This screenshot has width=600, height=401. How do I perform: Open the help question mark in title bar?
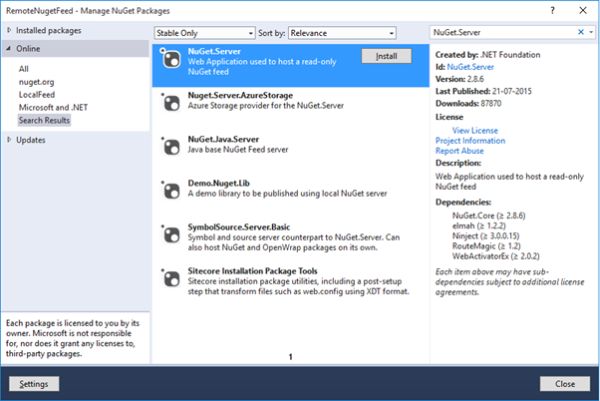click(x=552, y=10)
